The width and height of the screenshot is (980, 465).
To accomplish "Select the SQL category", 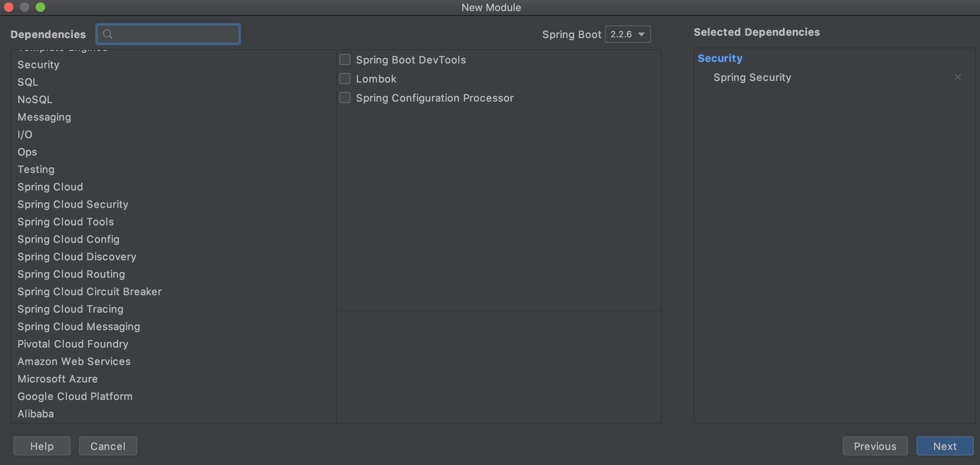I will [28, 82].
